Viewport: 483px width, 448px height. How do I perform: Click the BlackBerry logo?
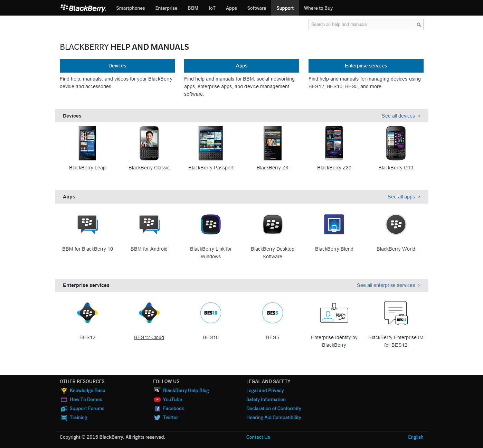tap(83, 8)
